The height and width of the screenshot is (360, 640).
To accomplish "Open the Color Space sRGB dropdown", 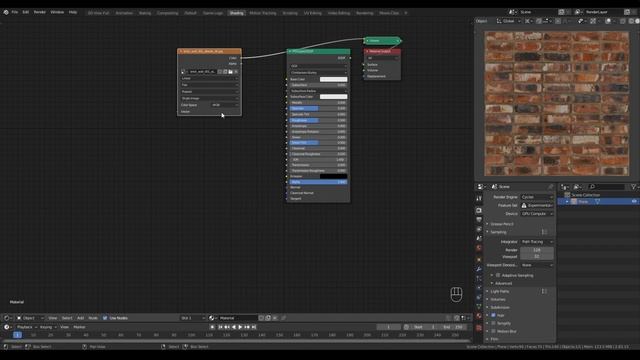I will coord(224,105).
